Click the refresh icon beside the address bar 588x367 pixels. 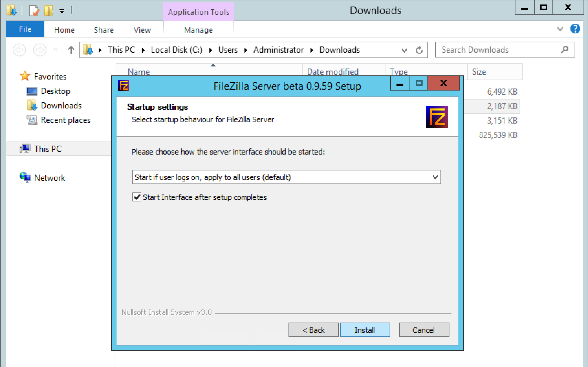419,50
